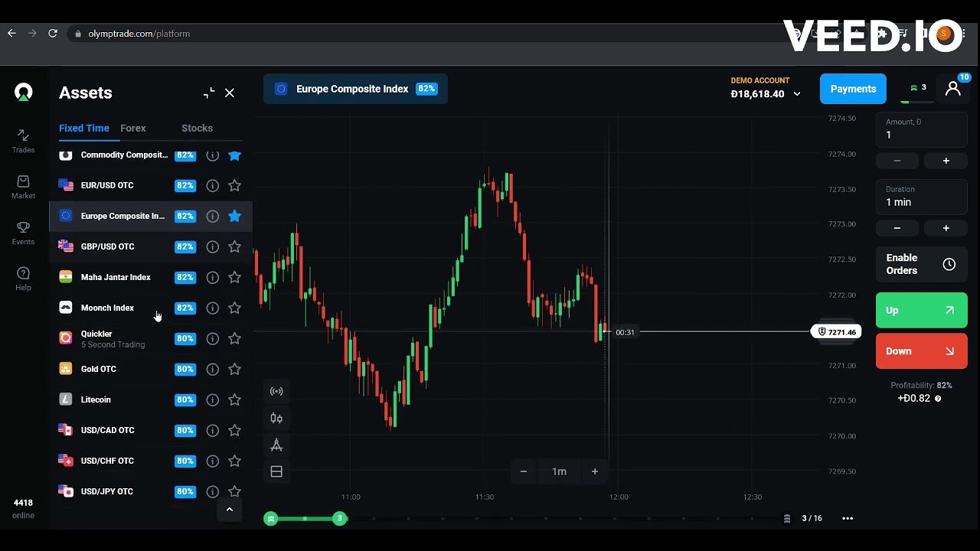Show info for Litecoin
The image size is (980, 551).
tap(213, 399)
